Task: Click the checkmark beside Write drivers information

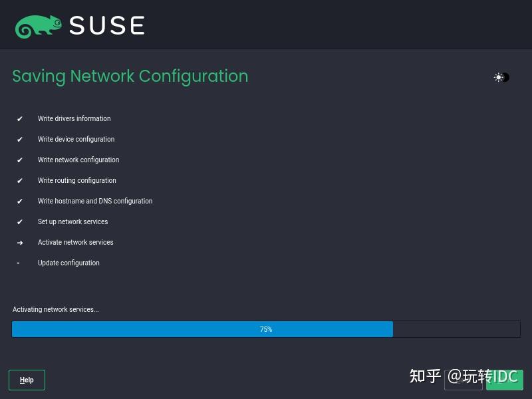Action: [x=19, y=118]
